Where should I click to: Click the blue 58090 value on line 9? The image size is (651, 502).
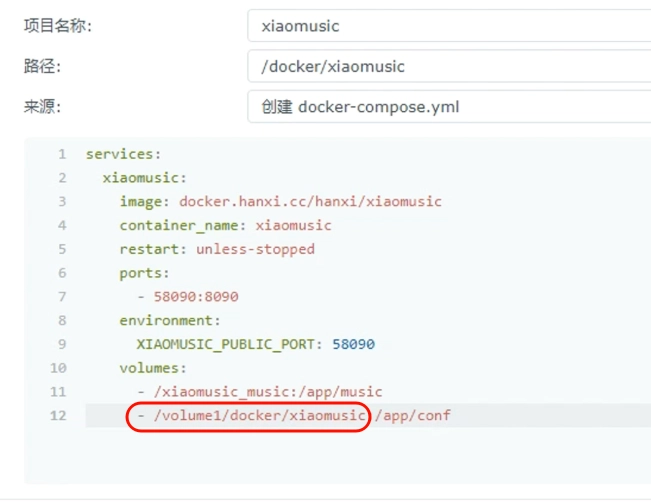[353, 344]
